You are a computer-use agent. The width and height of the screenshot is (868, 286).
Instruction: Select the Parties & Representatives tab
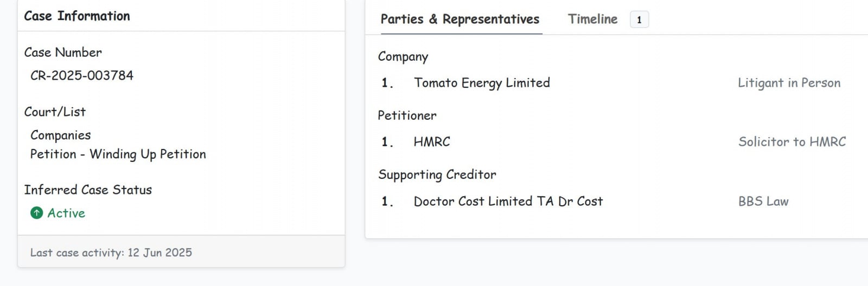point(460,19)
